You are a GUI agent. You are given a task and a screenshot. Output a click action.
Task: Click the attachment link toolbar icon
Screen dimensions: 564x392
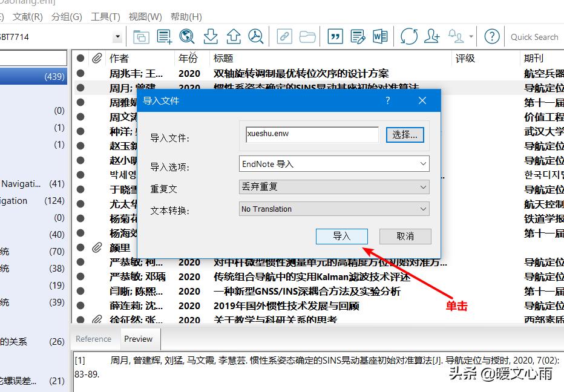click(x=284, y=36)
